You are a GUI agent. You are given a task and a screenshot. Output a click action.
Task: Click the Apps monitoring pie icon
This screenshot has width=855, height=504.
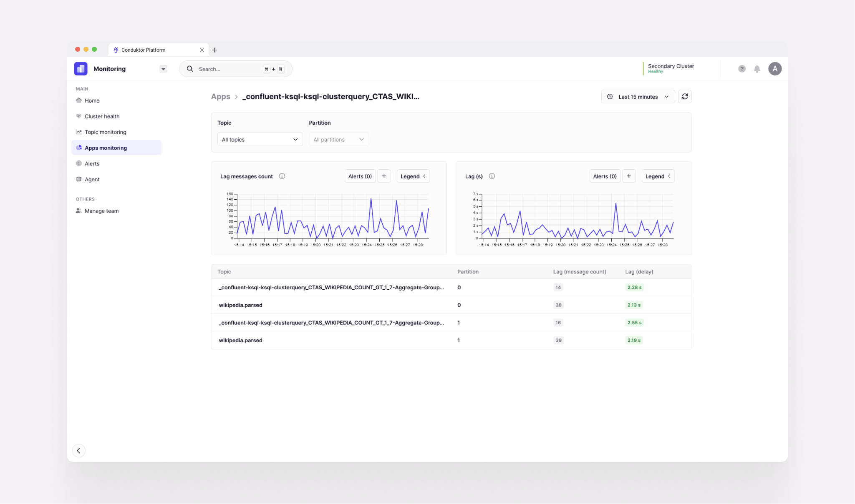(x=79, y=148)
